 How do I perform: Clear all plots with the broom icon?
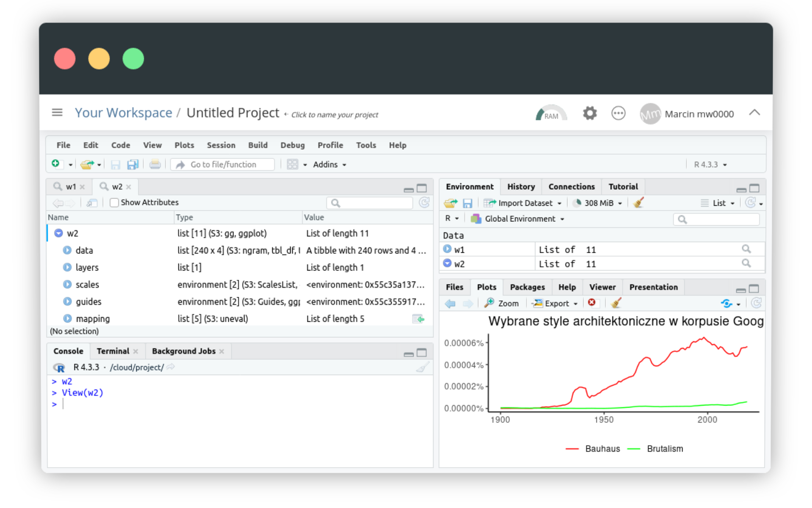tap(616, 303)
